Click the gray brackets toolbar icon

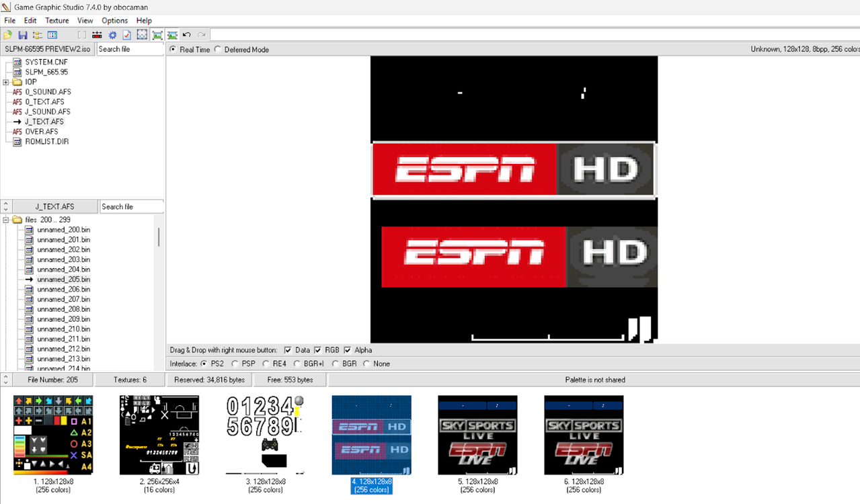(82, 35)
